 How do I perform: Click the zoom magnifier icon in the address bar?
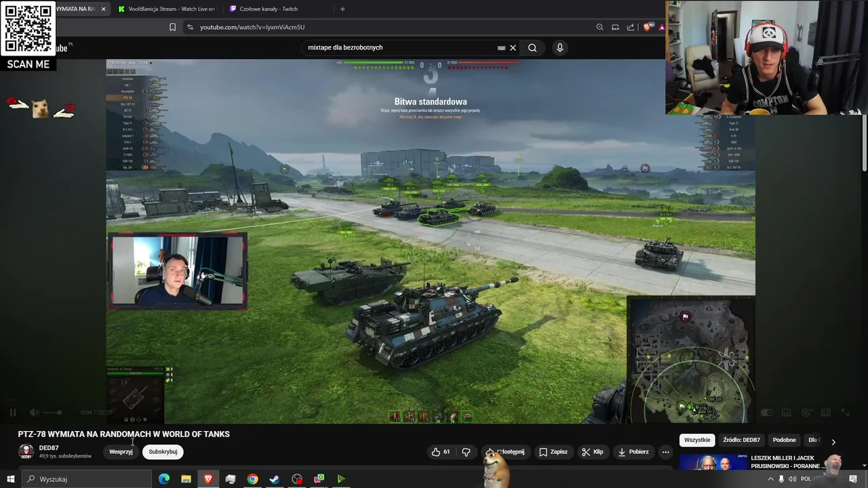pos(599,27)
